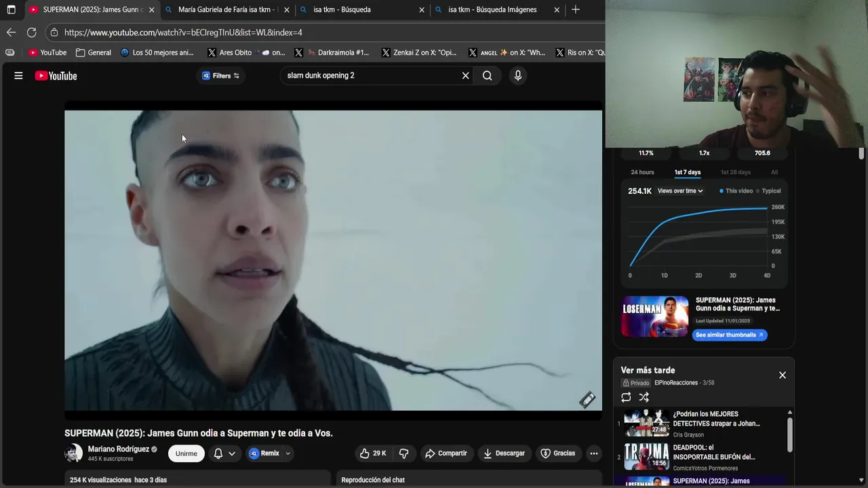
Task: Expand the Remix dropdown arrow
Action: tap(288, 453)
